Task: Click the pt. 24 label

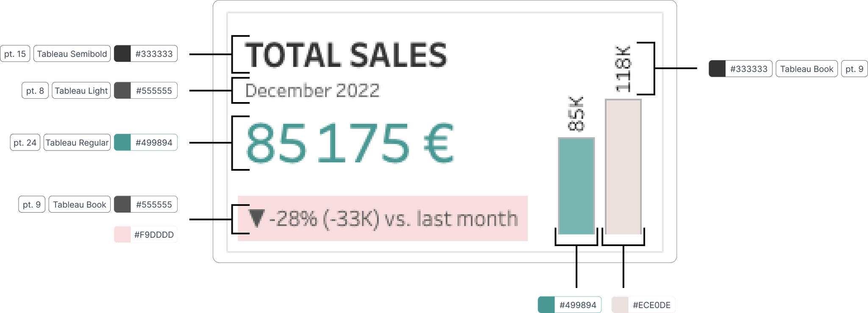Action: pyautogui.click(x=25, y=142)
